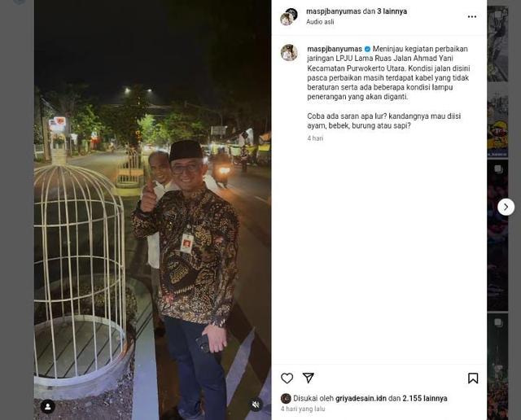The image size is (521, 420).
Task: Open the header profile avatar pair
Action: click(x=289, y=16)
